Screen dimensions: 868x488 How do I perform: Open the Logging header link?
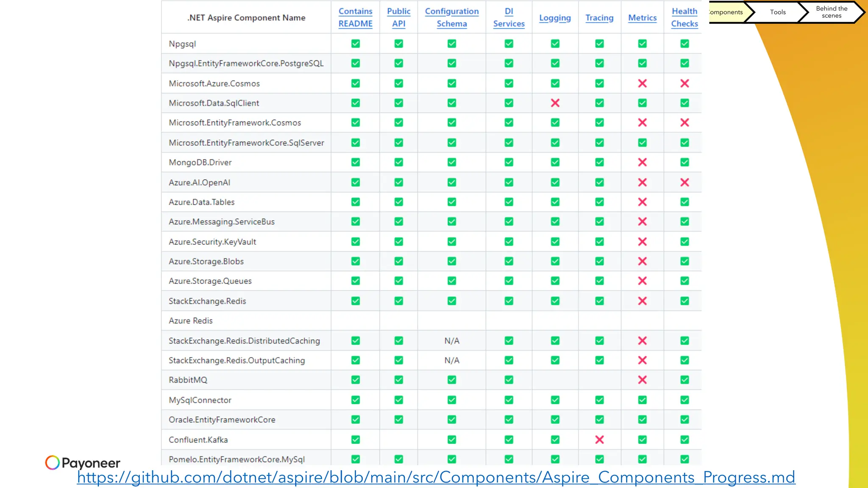[555, 18]
